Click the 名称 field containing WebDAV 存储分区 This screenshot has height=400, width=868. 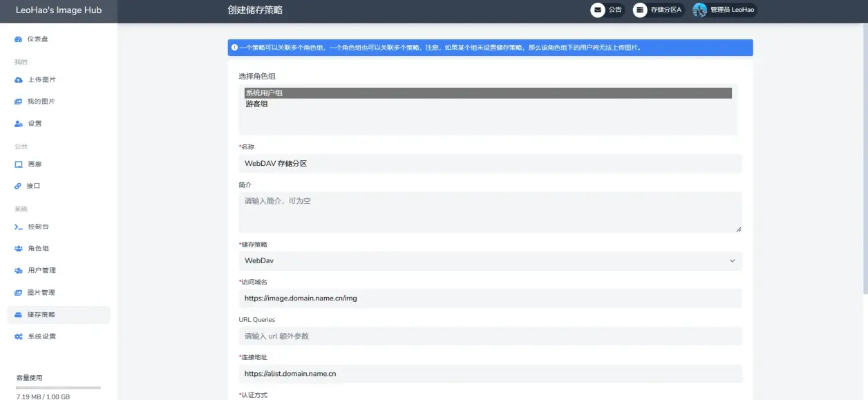pyautogui.click(x=490, y=164)
